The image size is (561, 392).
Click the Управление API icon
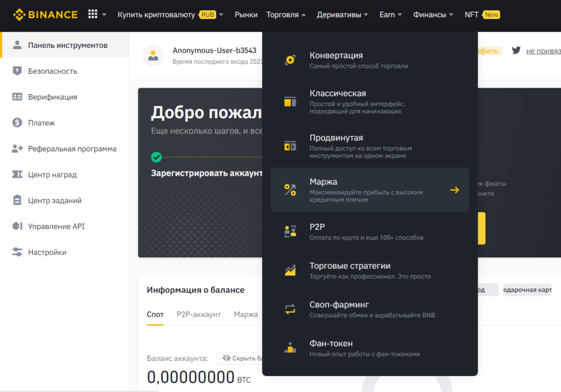pyautogui.click(x=17, y=226)
